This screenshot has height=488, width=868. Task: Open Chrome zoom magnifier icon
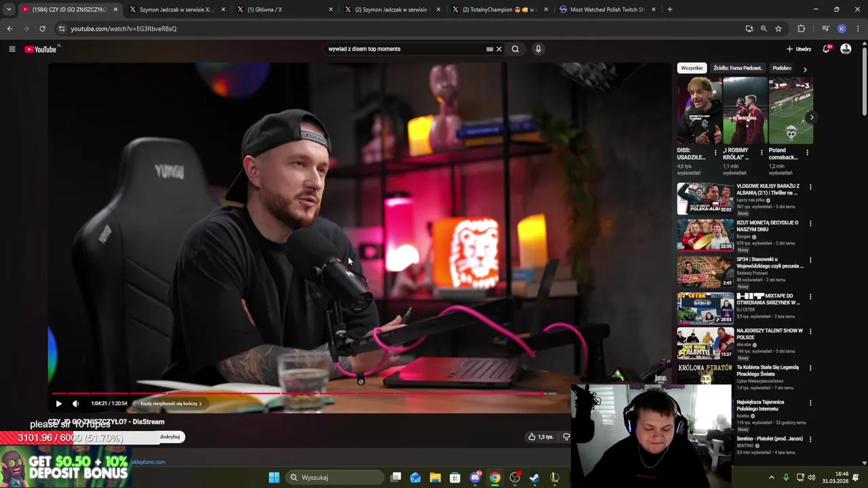click(x=764, y=28)
